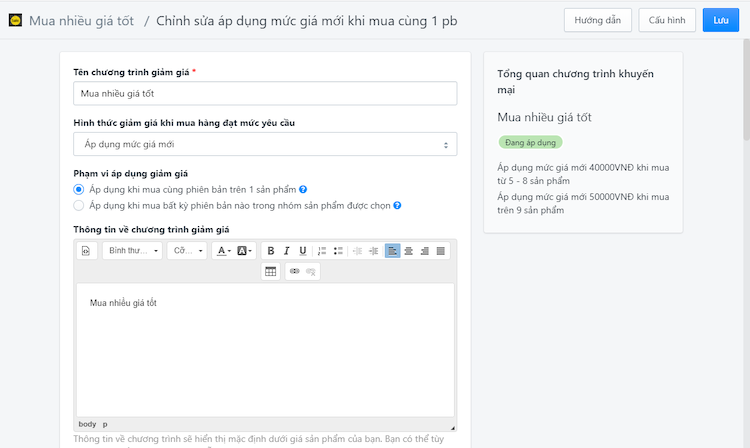The height and width of the screenshot is (448, 750).
Task: Insert a bulleted list
Action: (x=338, y=251)
